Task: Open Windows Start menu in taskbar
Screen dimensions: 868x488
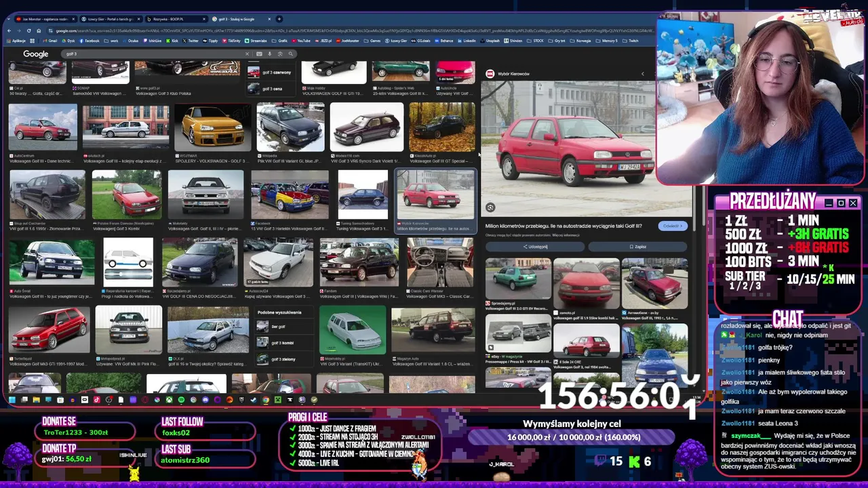Action: (x=12, y=400)
